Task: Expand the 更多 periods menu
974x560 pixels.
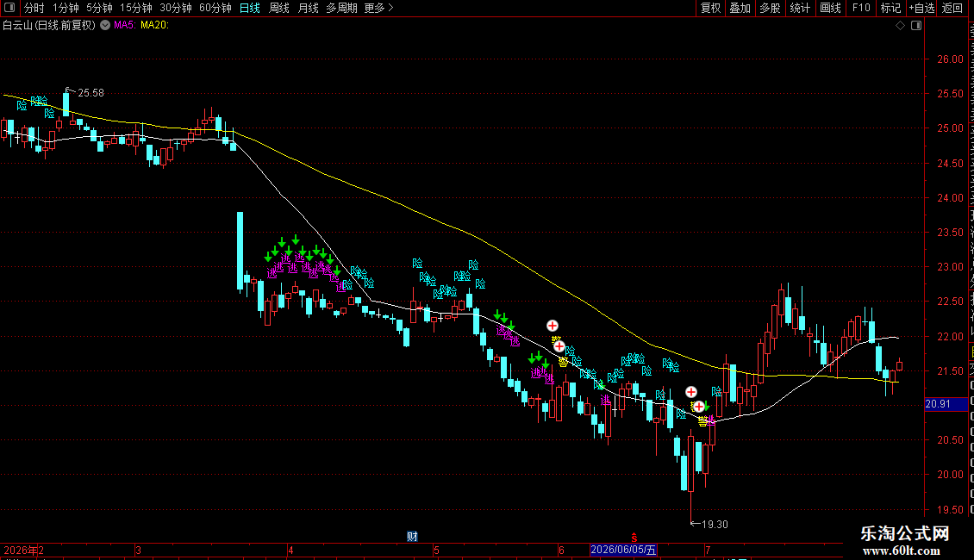Action: [x=378, y=8]
